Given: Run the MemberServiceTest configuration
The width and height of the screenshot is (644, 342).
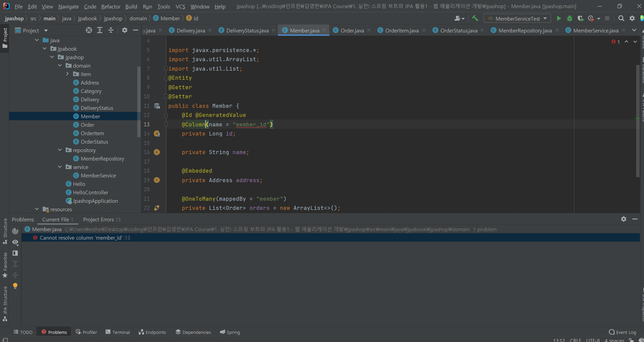Looking at the screenshot, I should 559,19.
